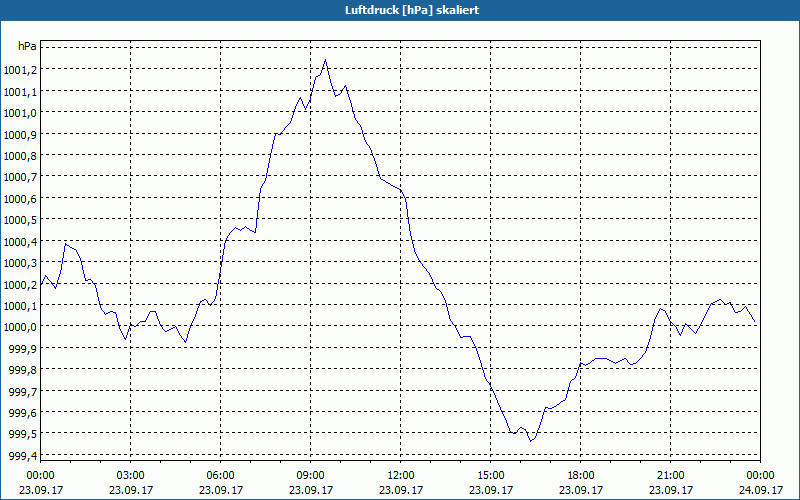The image size is (800, 500).
Task: Select the hPa unit label on y-axis
Action: tap(27, 46)
